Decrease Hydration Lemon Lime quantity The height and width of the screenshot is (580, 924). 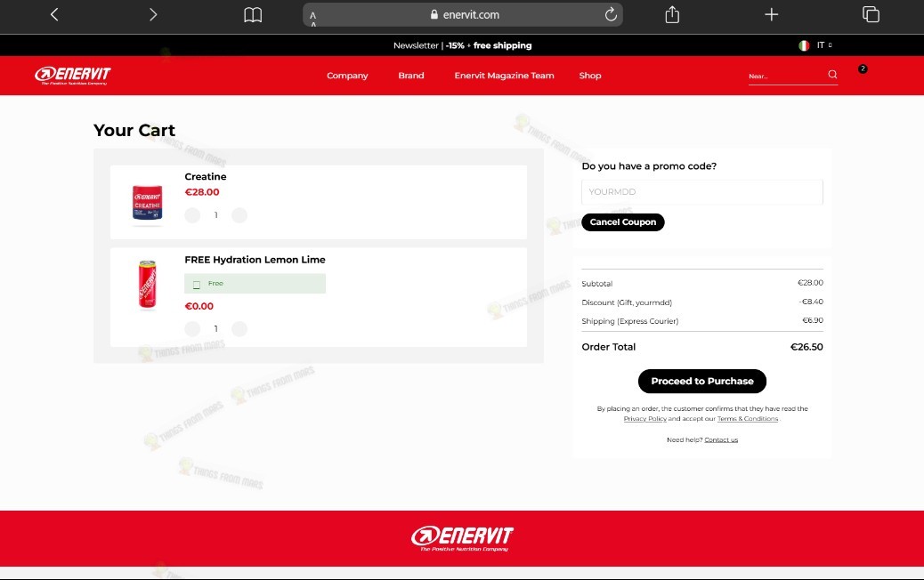point(192,328)
